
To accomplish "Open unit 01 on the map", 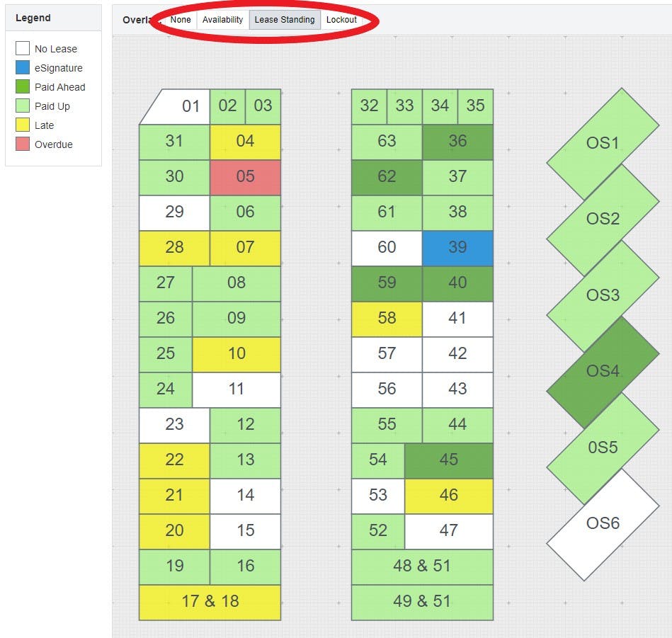I will (x=180, y=107).
